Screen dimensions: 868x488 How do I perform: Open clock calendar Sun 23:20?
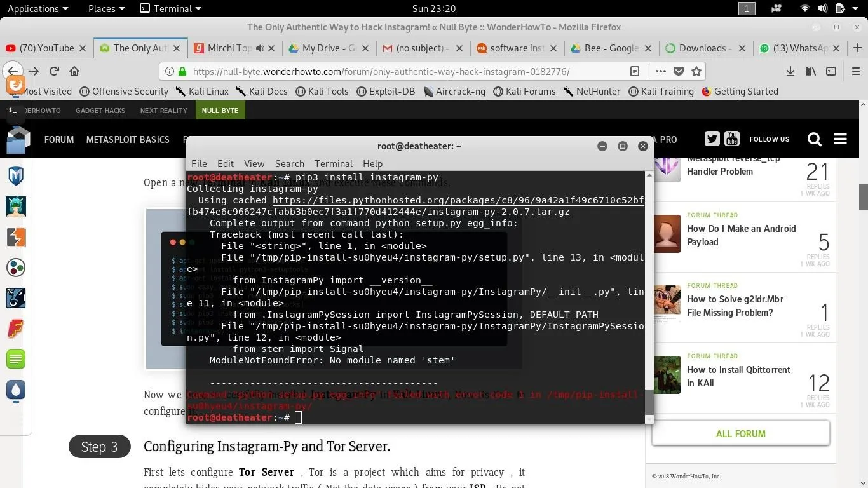click(x=434, y=8)
